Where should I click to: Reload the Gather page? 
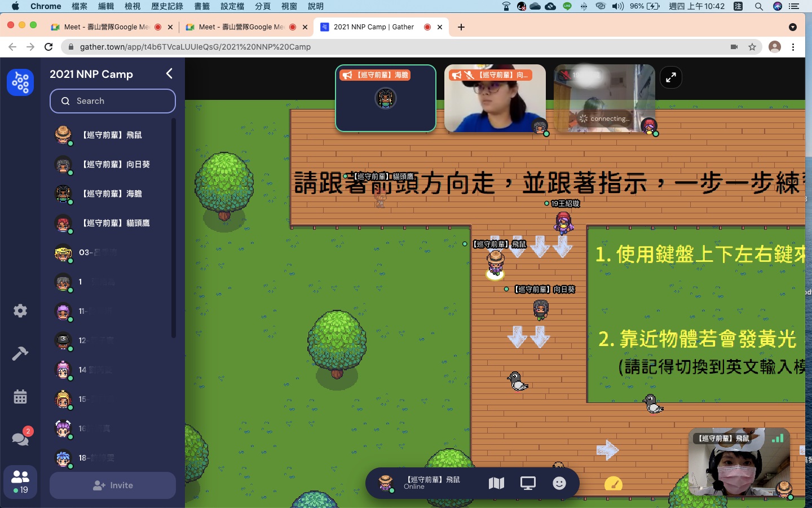click(48, 47)
